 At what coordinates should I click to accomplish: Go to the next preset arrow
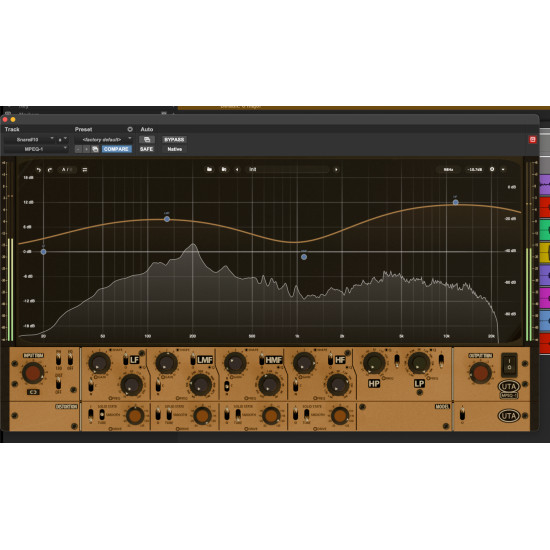336,169
